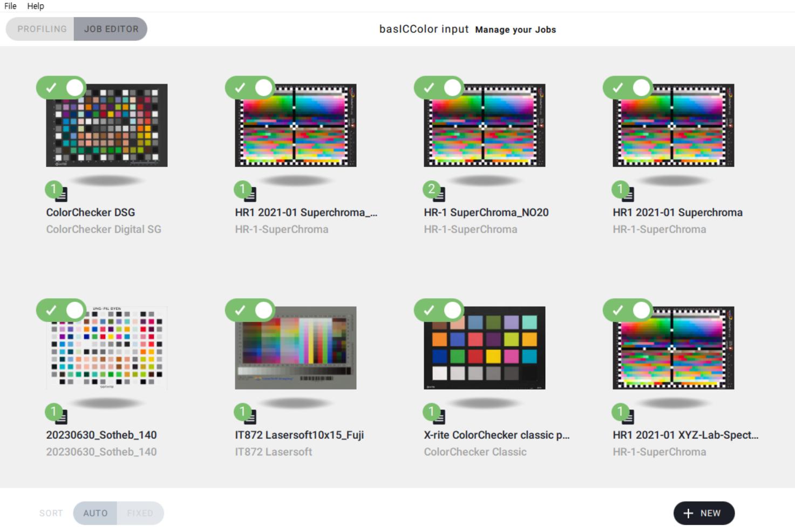Open document badge of X-rite ColorChecker classic
795x532 pixels.
point(438,416)
